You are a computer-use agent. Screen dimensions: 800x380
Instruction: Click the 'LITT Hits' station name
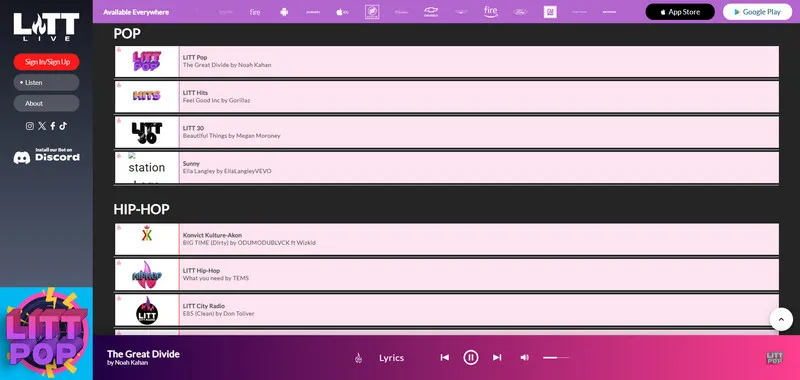pyautogui.click(x=195, y=93)
